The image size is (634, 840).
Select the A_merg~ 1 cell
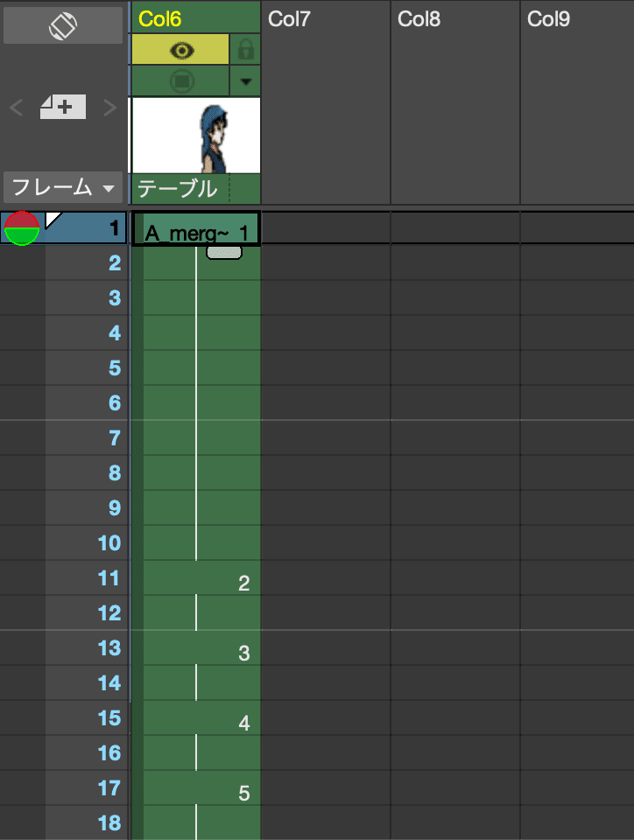196,228
